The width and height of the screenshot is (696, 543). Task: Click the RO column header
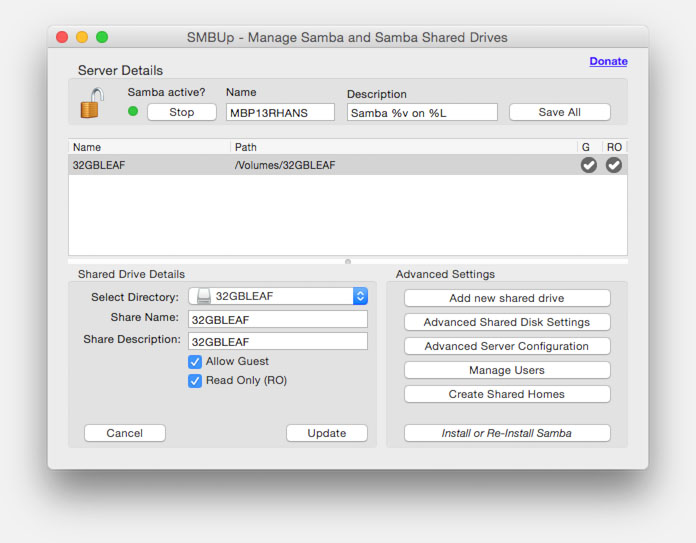[x=615, y=147]
